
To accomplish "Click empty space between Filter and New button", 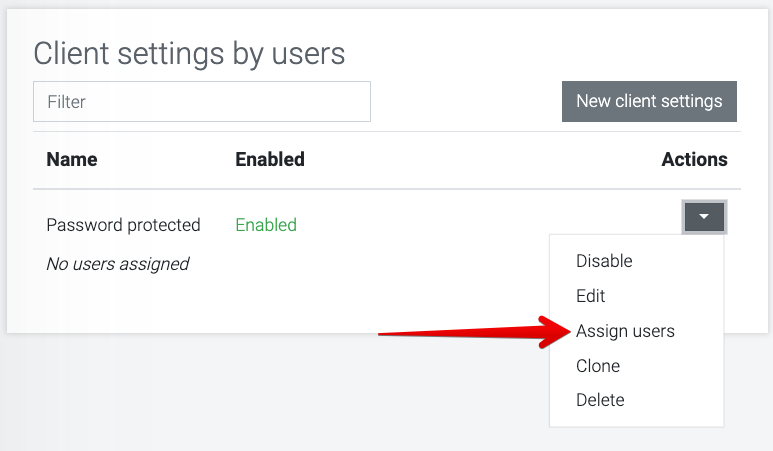I will tap(465, 102).
